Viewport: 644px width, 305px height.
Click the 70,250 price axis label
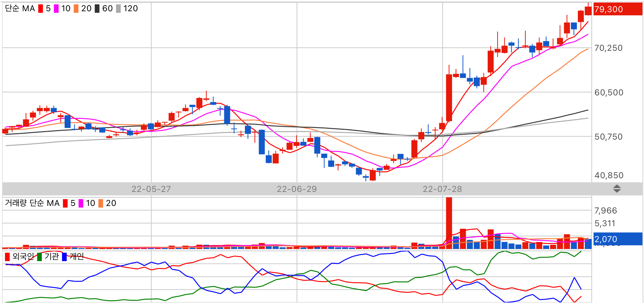pyautogui.click(x=608, y=48)
